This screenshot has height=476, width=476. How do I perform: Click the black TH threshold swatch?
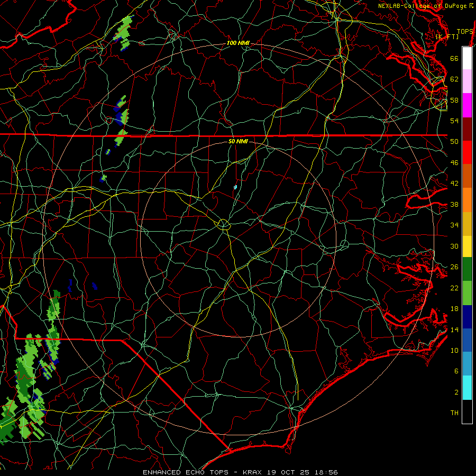click(x=467, y=411)
